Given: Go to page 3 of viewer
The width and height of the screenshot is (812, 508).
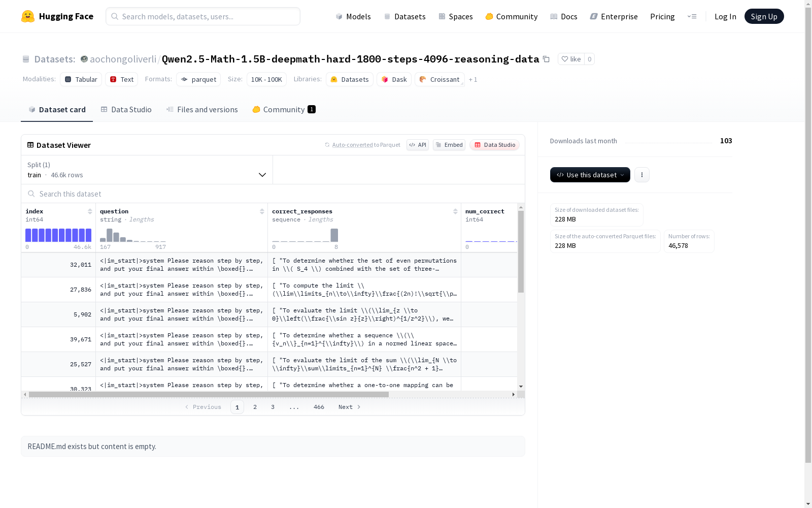Looking at the screenshot, I should pyautogui.click(x=273, y=407).
